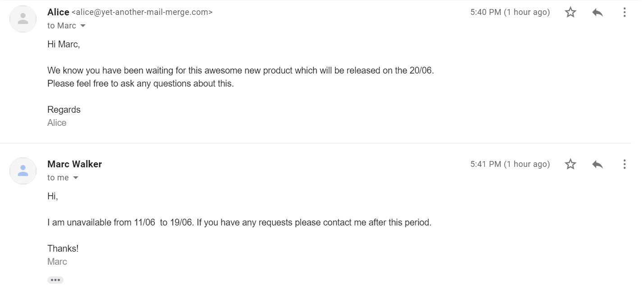
Task: Open more options for Alice's email
Action: pyautogui.click(x=624, y=13)
